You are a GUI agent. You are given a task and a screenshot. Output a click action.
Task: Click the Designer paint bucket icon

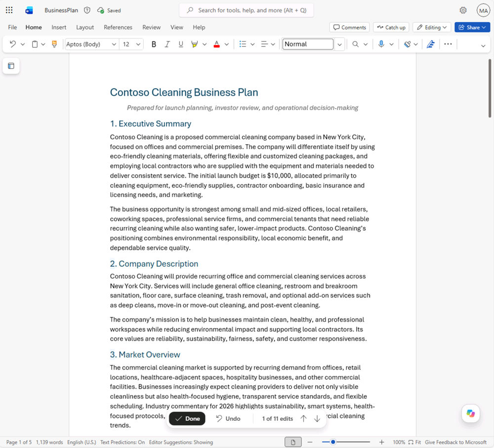click(408, 44)
